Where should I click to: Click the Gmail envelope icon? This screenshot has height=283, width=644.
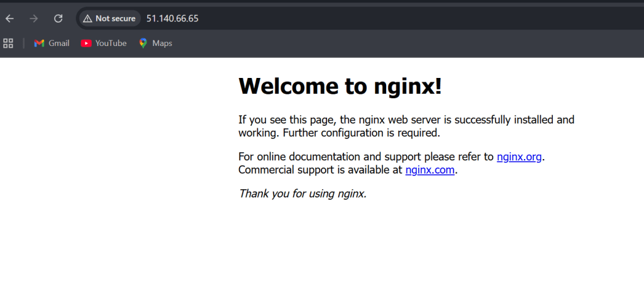pyautogui.click(x=39, y=43)
